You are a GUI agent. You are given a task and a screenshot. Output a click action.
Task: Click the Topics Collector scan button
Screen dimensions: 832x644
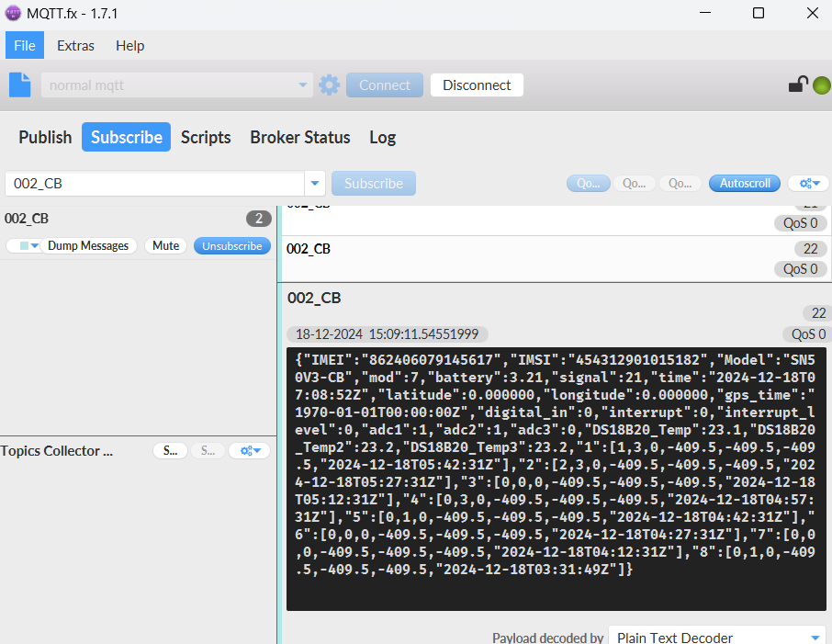(170, 451)
